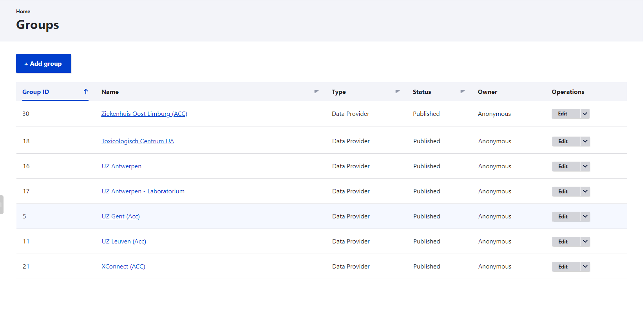This screenshot has width=644, height=319.
Task: Open the XConnect (ACC) group page
Action: [x=123, y=267]
